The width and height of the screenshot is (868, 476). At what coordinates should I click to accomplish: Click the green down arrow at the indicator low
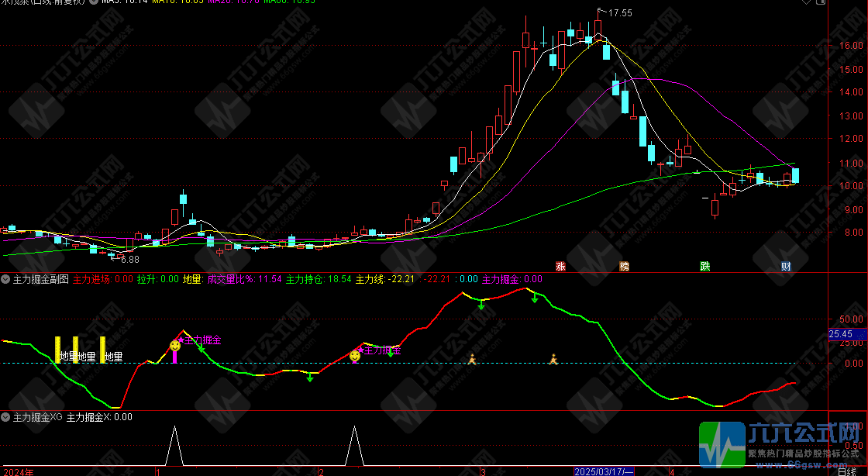(310, 378)
